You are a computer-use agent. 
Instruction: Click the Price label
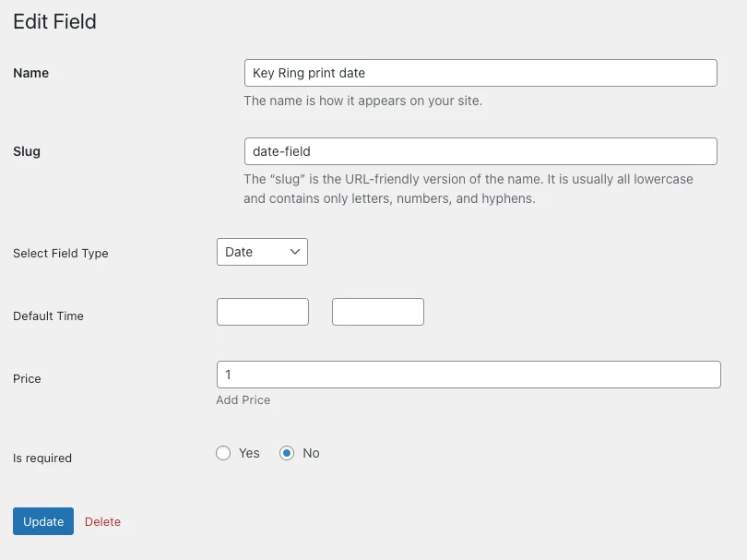point(27,379)
